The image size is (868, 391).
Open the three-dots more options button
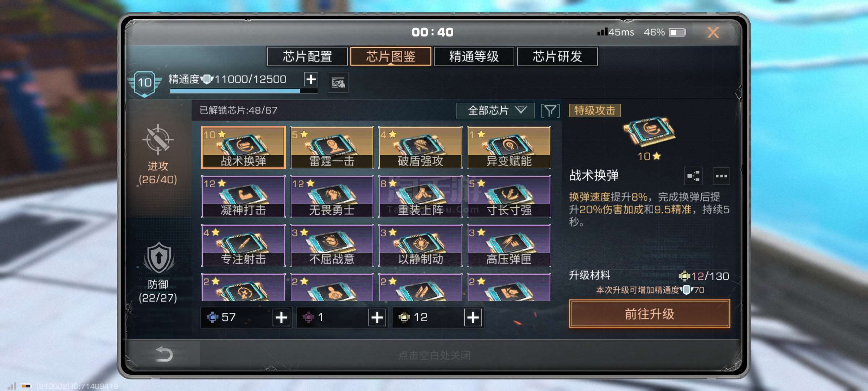[x=721, y=176]
